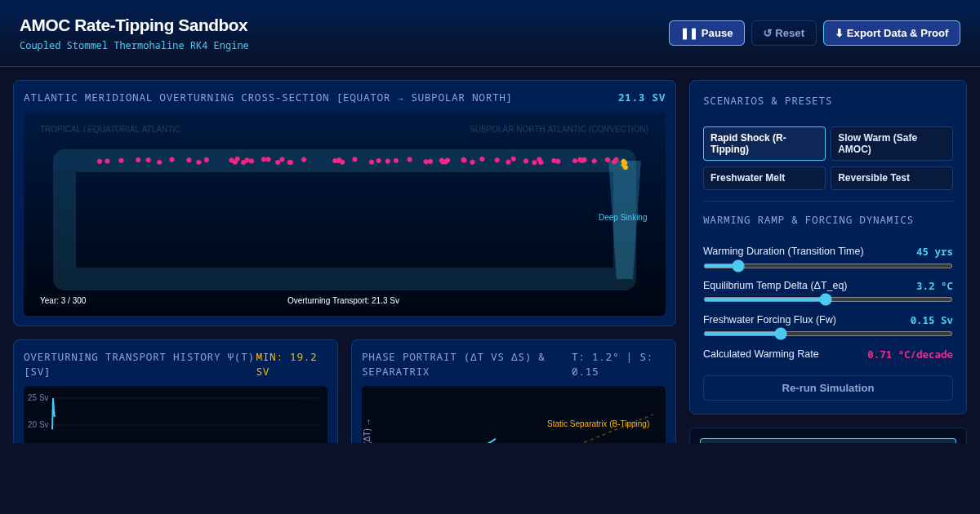The height and width of the screenshot is (514, 980).
Task: Click the Coupled Stommel Thermohaline RK4 Engine subtitle
Action: [134, 46]
